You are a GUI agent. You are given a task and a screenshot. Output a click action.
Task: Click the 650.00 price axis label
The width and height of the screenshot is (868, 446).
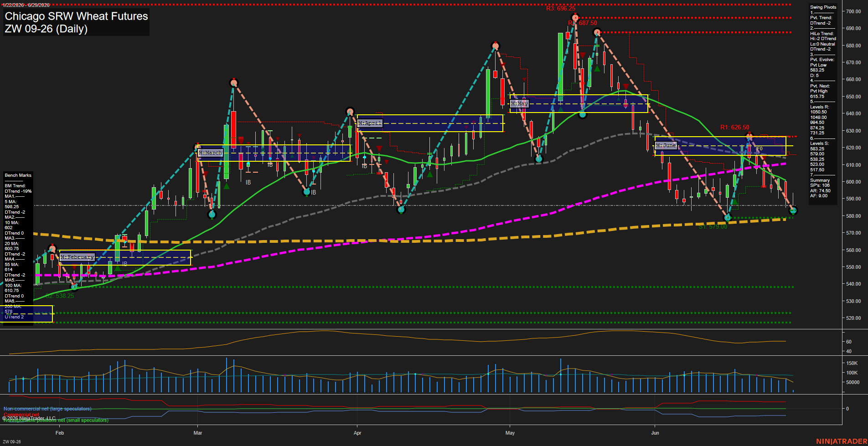(x=853, y=97)
